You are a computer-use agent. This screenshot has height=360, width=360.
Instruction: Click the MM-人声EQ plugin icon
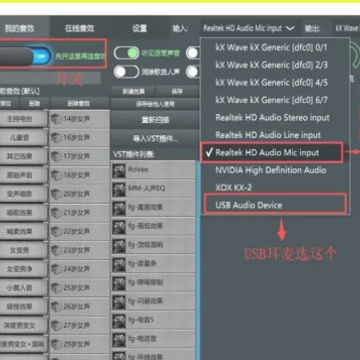(119, 189)
